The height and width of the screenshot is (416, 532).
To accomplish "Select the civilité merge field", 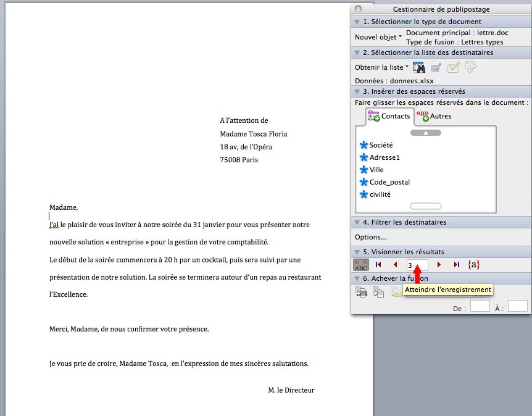I will pyautogui.click(x=379, y=194).
